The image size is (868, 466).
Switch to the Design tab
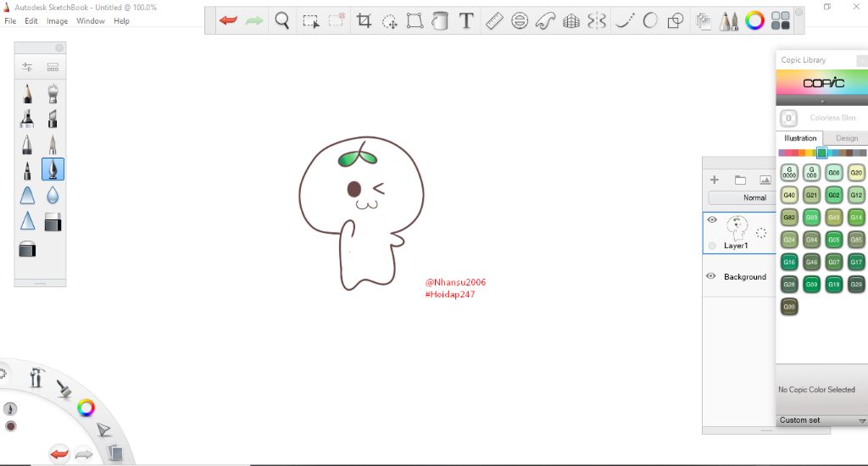click(847, 138)
